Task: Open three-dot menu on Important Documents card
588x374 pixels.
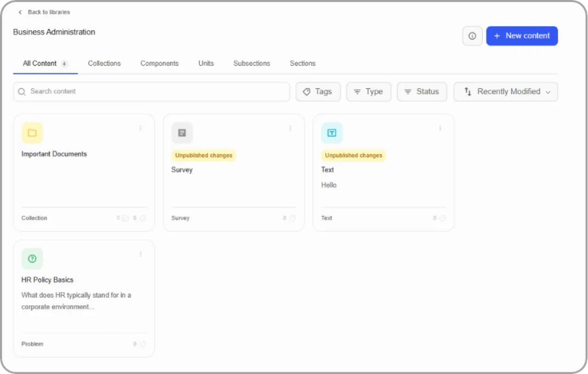Action: pos(141,128)
